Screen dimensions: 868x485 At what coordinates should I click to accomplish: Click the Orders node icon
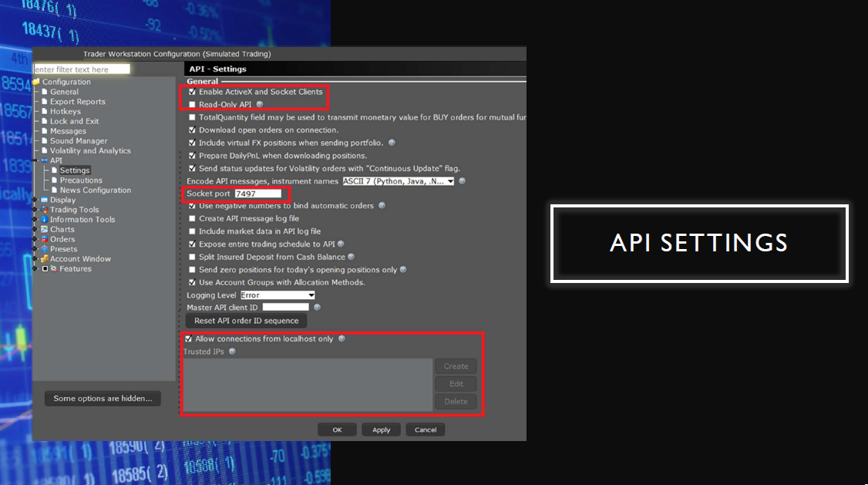click(x=44, y=239)
